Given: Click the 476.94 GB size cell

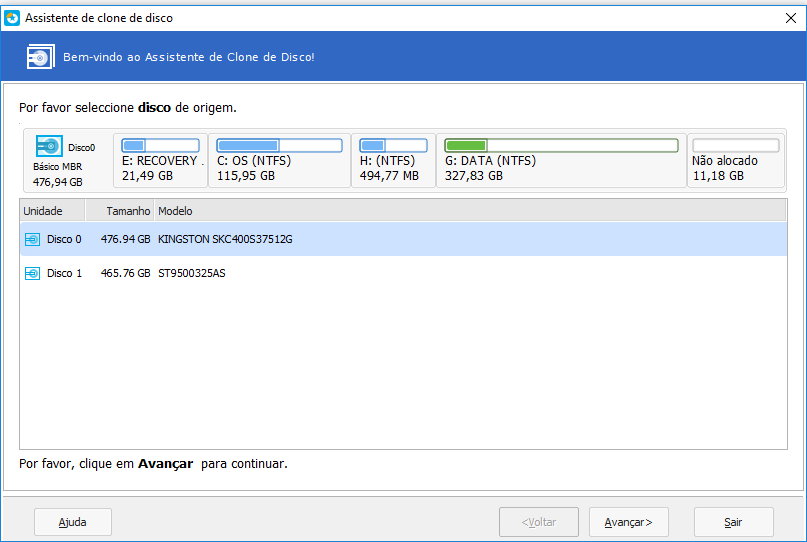Looking at the screenshot, I should point(126,239).
